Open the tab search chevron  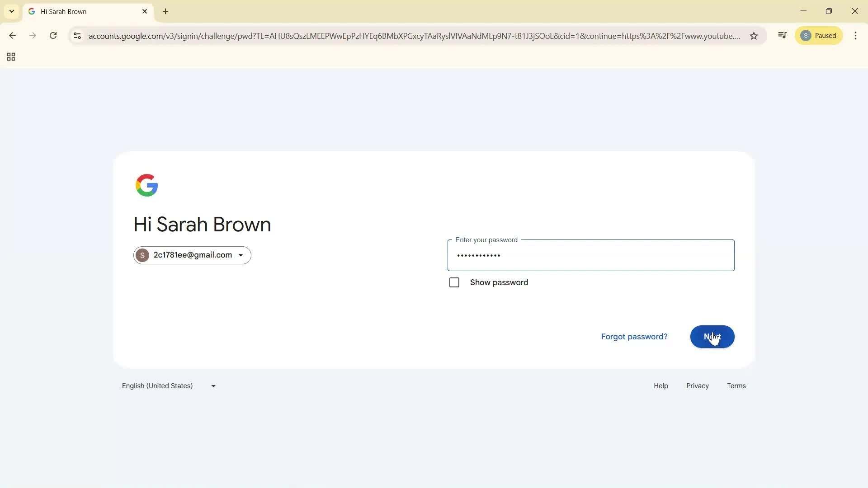coord(11,11)
